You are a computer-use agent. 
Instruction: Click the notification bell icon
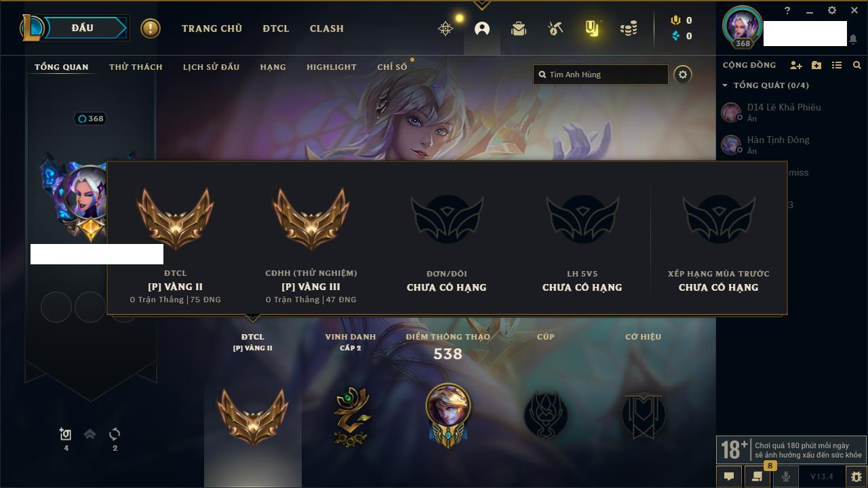tap(852, 39)
